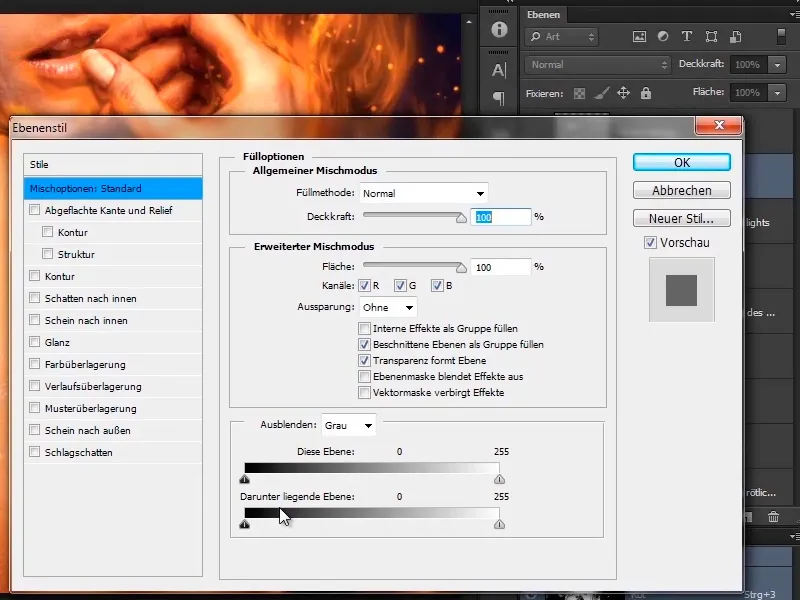Click black handle of Darunter liegende Ebene
The height and width of the screenshot is (600, 800).
[244, 524]
